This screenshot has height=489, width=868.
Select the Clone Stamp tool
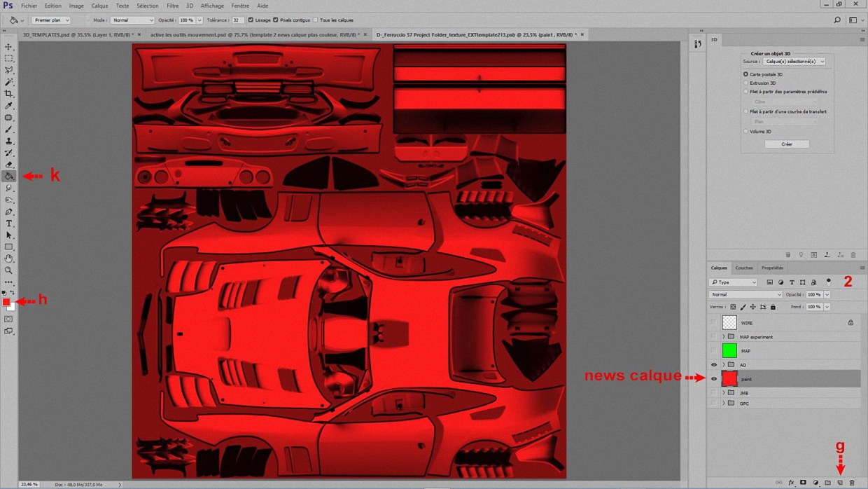click(x=9, y=141)
